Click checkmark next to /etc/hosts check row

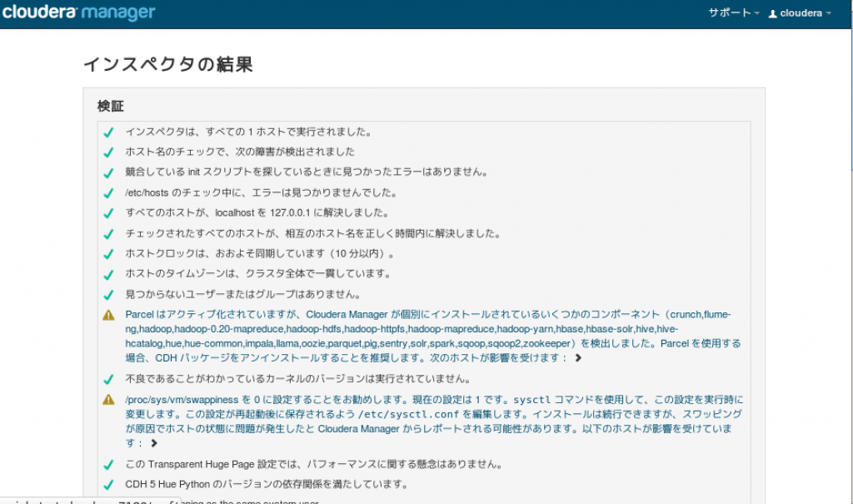point(108,193)
